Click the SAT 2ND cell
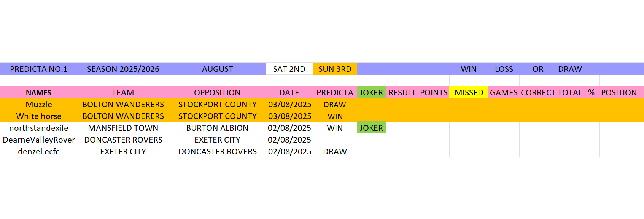Image resolution: width=644 pixels, height=219 pixels. 289,69
